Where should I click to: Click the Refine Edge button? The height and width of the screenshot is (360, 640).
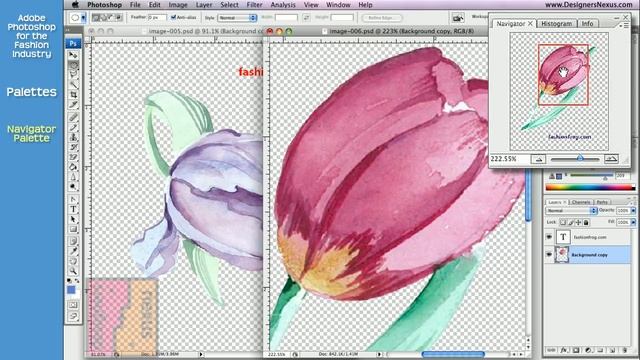[x=381, y=18]
